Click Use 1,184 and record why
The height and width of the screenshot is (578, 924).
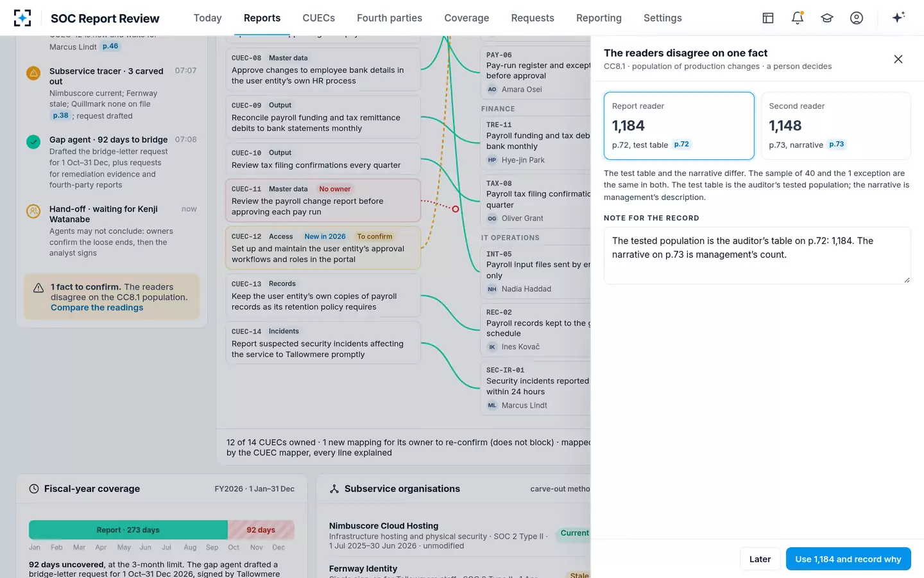(x=848, y=559)
